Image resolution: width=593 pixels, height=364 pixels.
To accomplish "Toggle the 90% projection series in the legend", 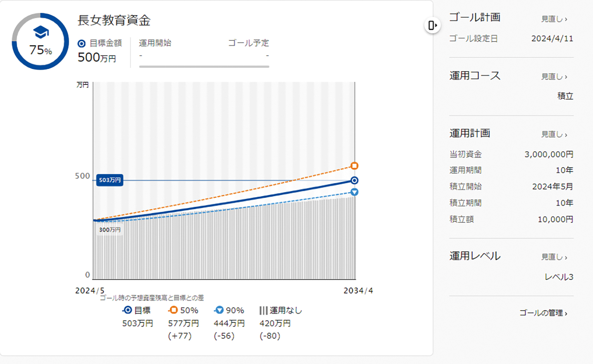I will pos(229,310).
